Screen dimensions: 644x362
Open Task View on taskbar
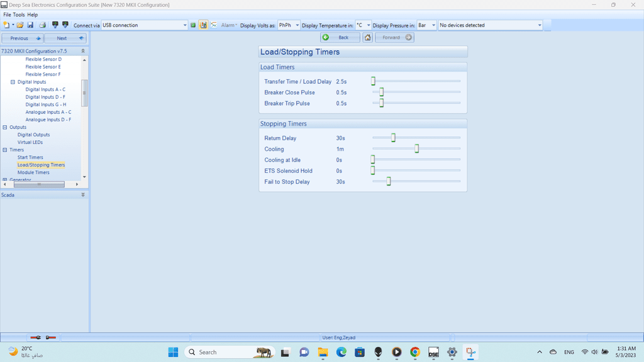[x=285, y=352]
